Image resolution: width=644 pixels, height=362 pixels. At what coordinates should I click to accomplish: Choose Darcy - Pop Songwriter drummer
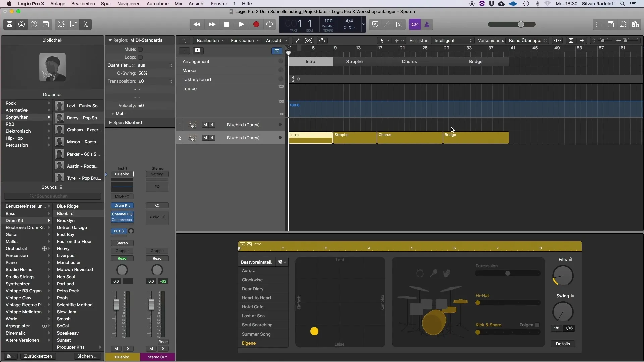(x=79, y=118)
